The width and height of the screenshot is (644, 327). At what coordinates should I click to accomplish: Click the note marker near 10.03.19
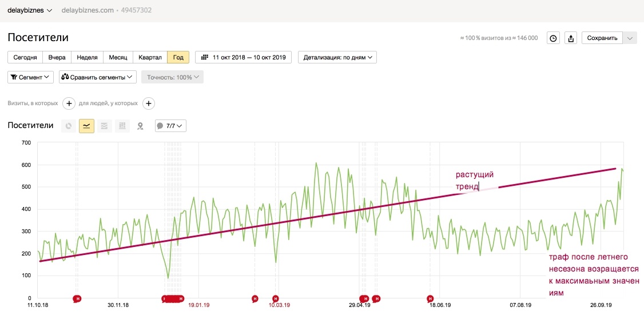coord(276,298)
